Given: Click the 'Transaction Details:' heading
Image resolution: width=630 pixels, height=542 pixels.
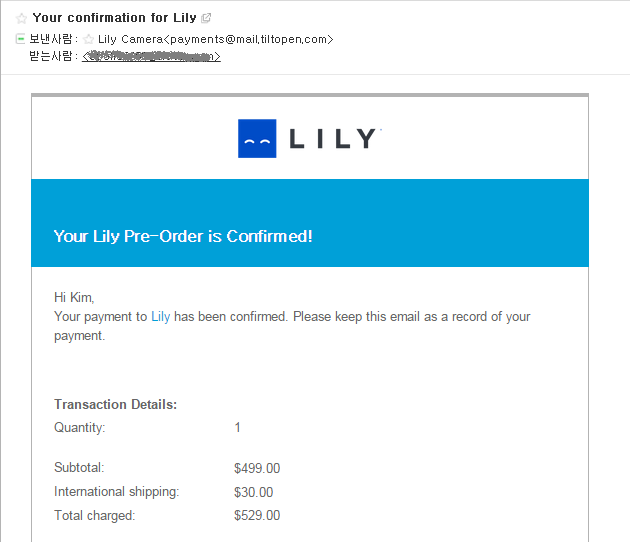Looking at the screenshot, I should pyautogui.click(x=115, y=405).
